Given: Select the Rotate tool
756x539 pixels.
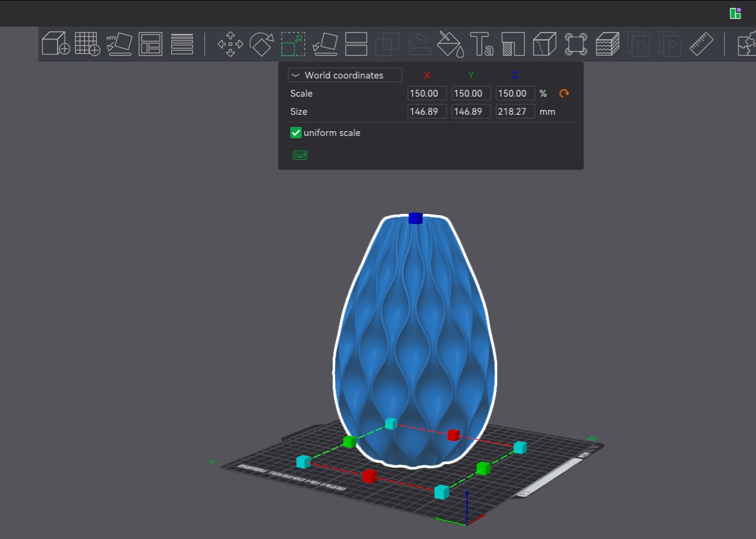Looking at the screenshot, I should pyautogui.click(x=262, y=44).
